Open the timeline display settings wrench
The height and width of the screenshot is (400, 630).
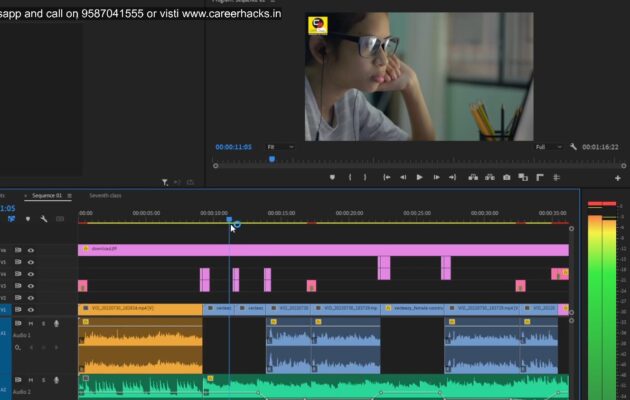pyautogui.click(x=44, y=218)
